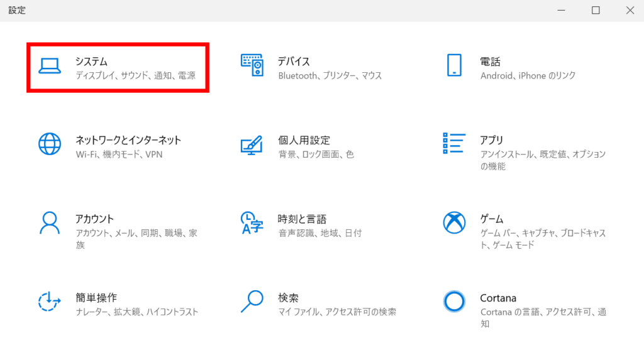Open the 検索 magnifier icon
Viewport: 644px width, 358px height.
252,301
